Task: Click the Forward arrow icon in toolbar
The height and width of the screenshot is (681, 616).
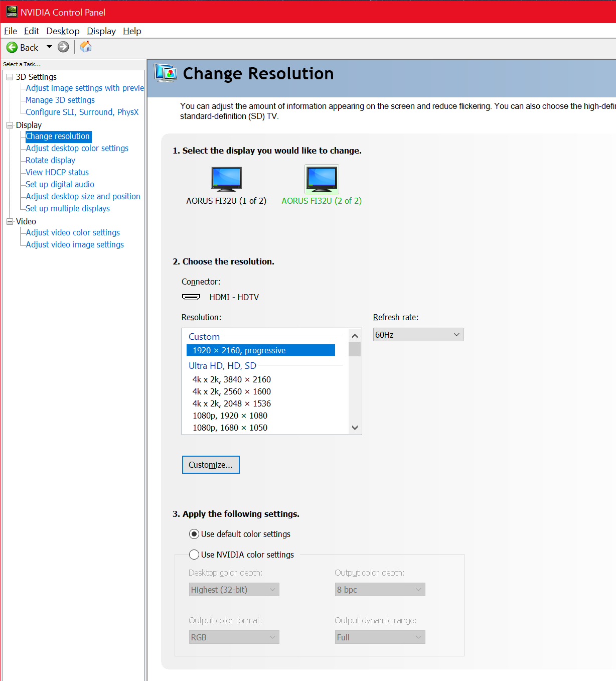Action: [63, 47]
